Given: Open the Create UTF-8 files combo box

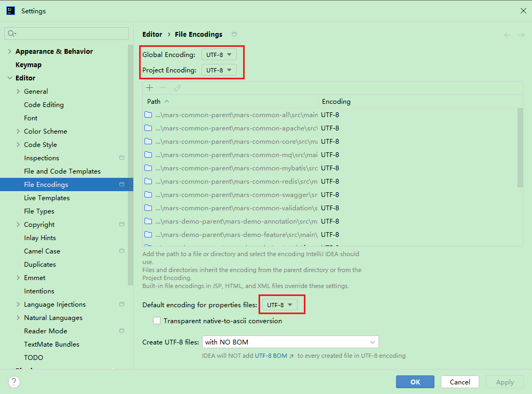Looking at the screenshot, I should [x=290, y=342].
